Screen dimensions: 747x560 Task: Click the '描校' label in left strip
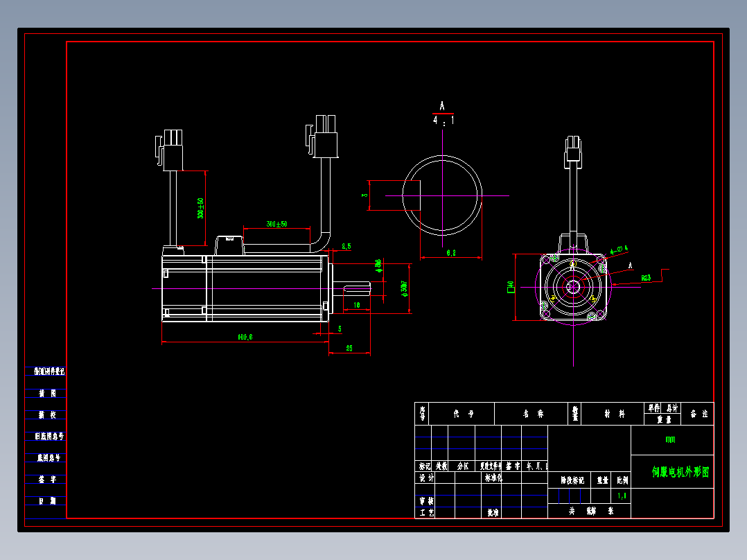tap(47, 414)
